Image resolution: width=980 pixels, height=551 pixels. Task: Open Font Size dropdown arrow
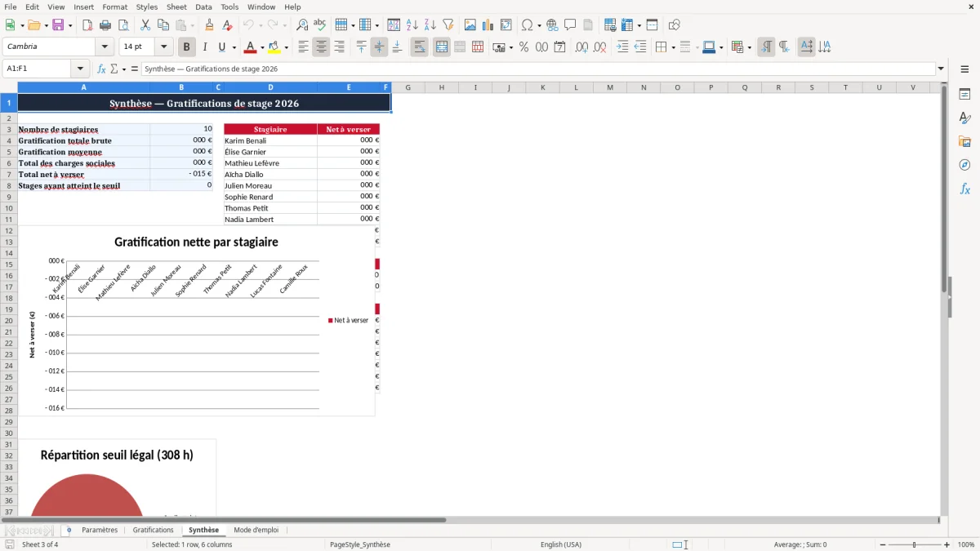pos(164,47)
